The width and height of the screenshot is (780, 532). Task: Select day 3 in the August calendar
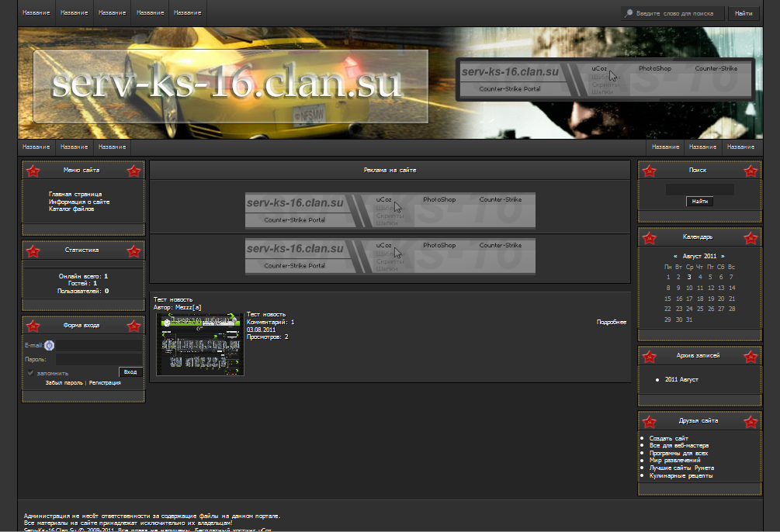tap(689, 277)
